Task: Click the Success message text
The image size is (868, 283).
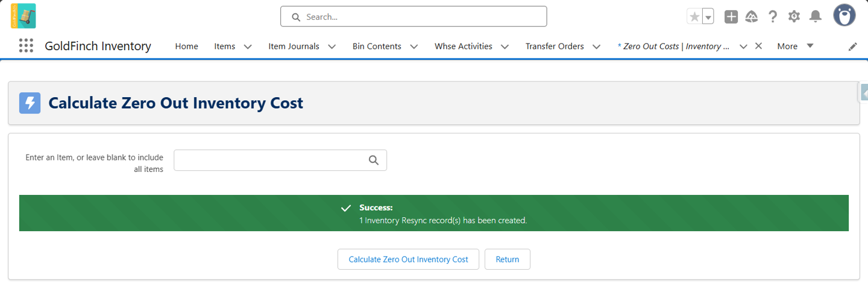Action: click(x=376, y=208)
